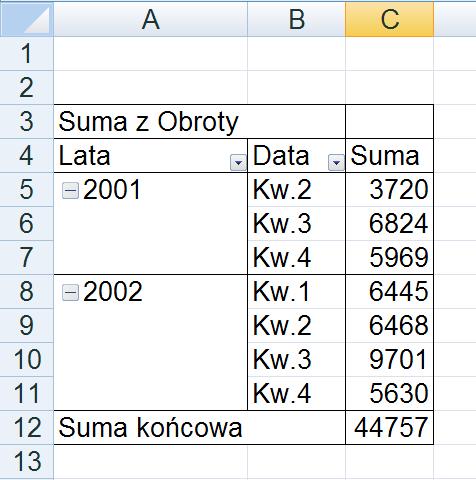Collapse the 2002 year group
Viewport: 476px width, 480px height.
point(70,293)
